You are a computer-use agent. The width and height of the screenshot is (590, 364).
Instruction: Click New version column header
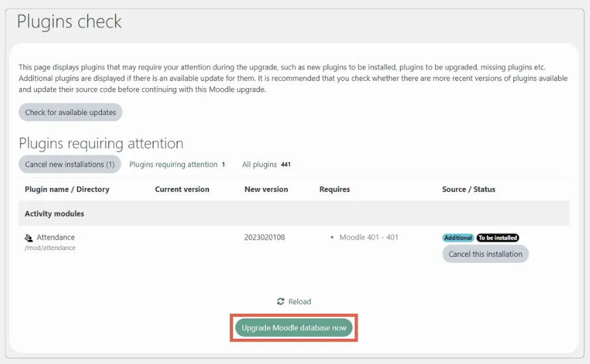266,189
